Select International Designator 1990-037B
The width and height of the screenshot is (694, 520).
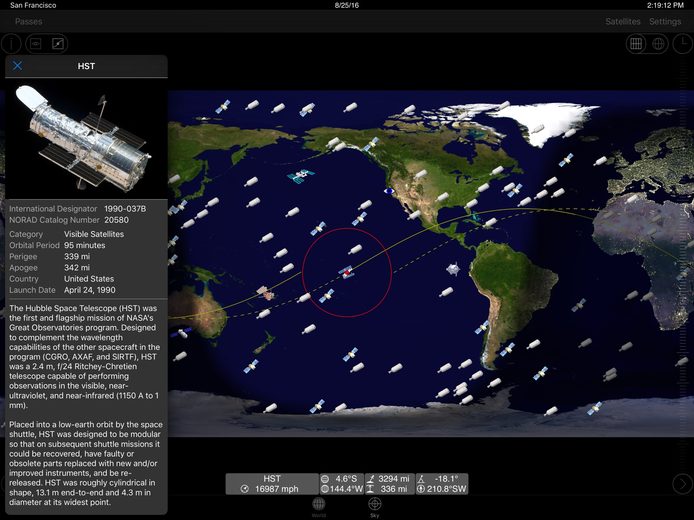point(77,209)
